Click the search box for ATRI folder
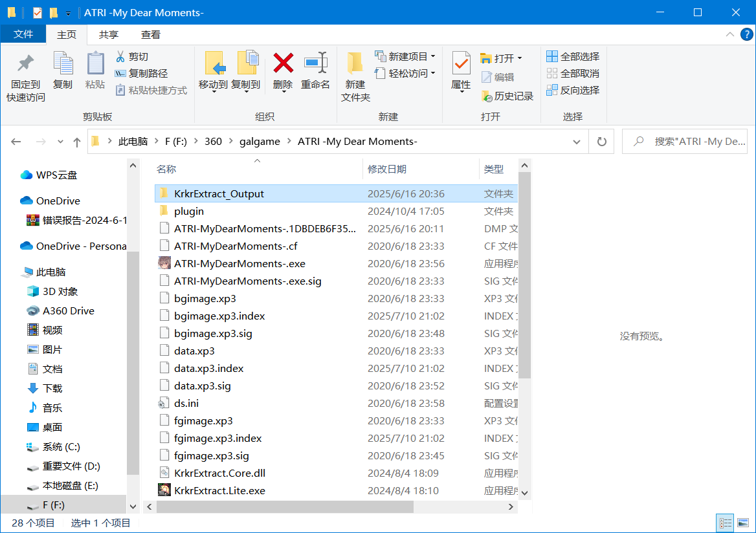This screenshot has height=533, width=756. tap(685, 142)
